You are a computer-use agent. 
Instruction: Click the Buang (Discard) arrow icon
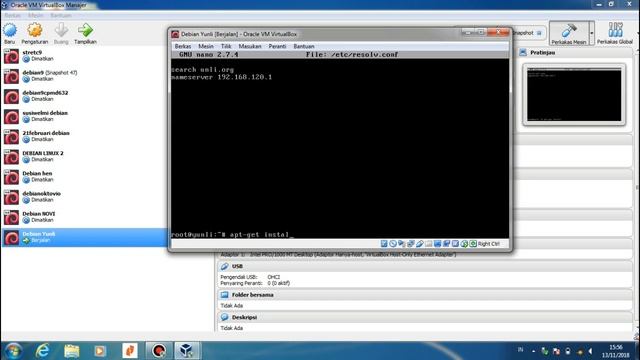click(61, 33)
